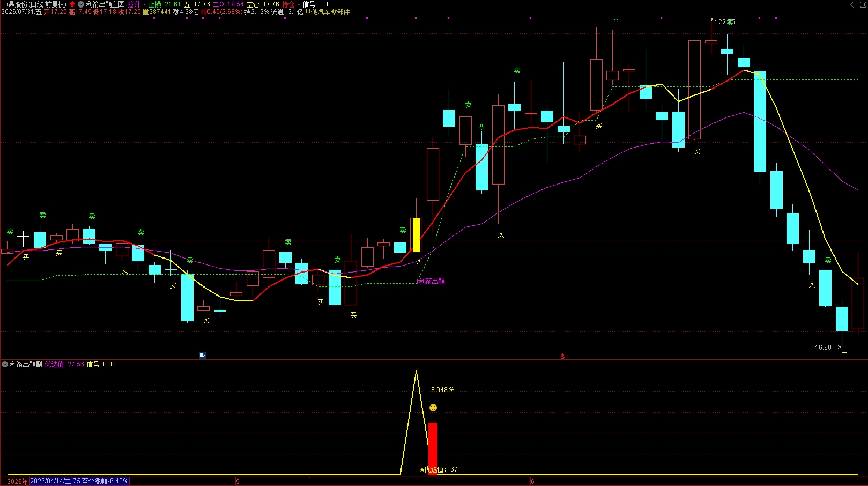Click the yellow smiley face in the sub-chart
Viewport: 868px width, 486px height.
pos(433,408)
